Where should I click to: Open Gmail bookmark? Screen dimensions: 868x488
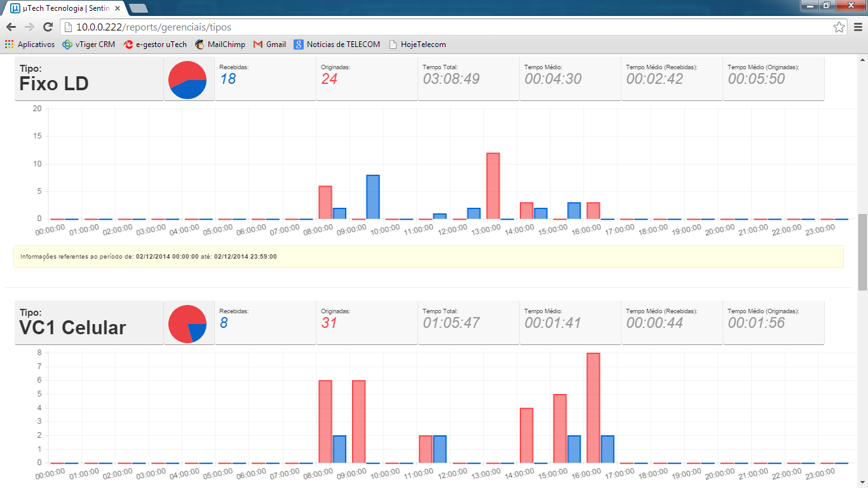click(270, 44)
